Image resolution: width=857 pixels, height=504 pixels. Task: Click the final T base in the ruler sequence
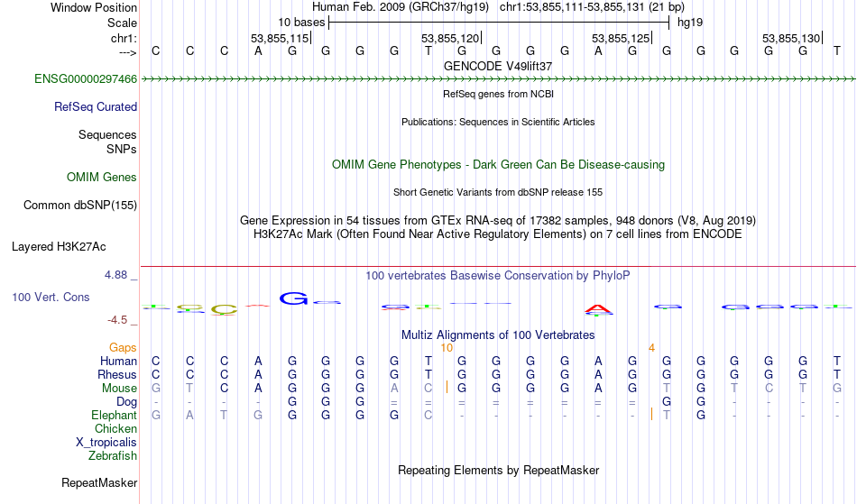tap(837, 51)
